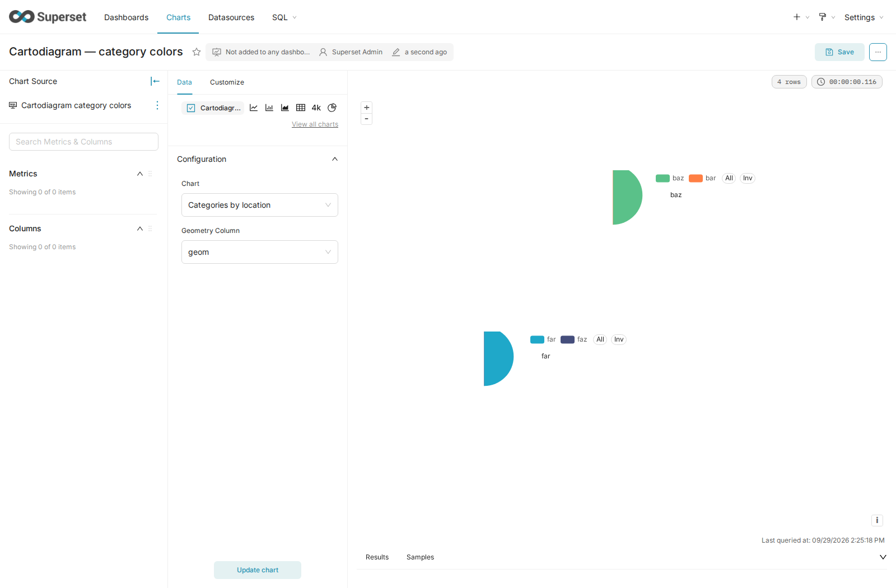896x588 pixels.
Task: Focus the Search Metrics & Columns field
Action: pyautogui.click(x=83, y=142)
